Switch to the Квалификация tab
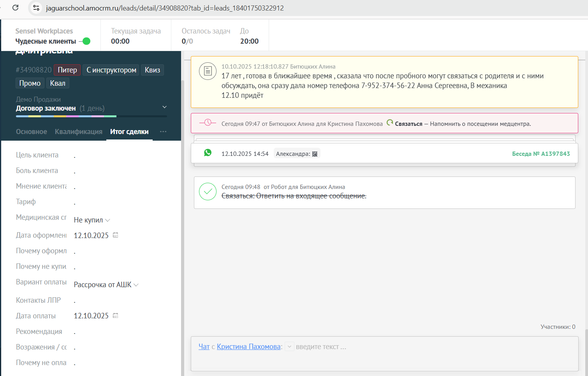This screenshot has height=376, width=588. pos(78,132)
